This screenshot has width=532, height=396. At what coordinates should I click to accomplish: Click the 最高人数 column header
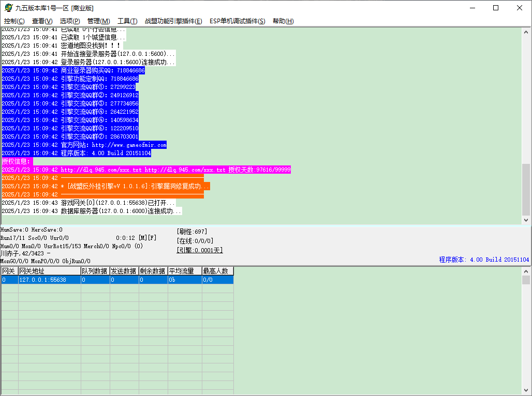218,271
